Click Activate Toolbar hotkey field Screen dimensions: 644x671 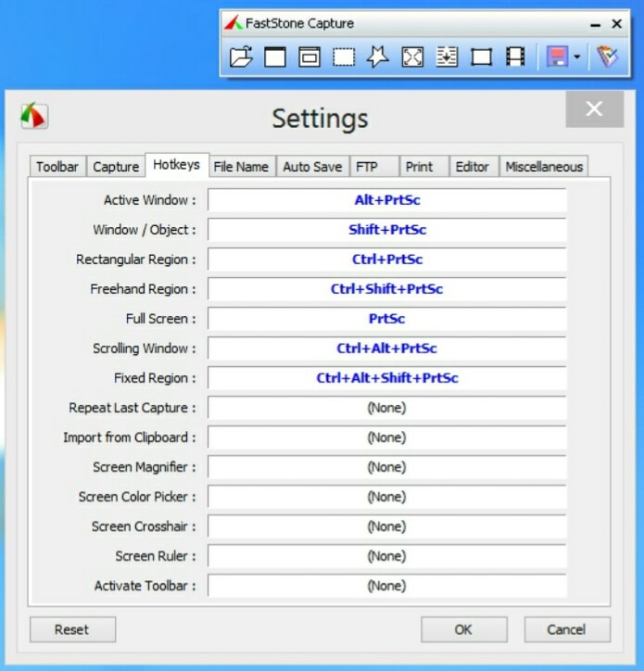tap(387, 586)
